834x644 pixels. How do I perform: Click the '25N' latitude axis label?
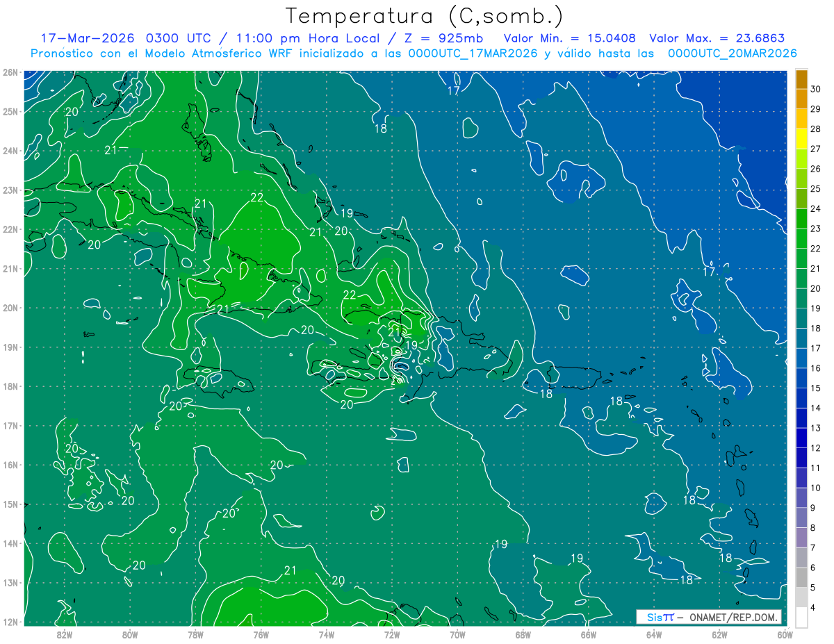[10, 111]
